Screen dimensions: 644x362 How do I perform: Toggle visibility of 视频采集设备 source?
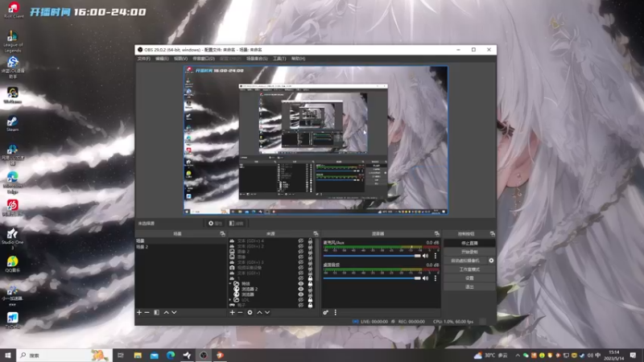point(300,268)
